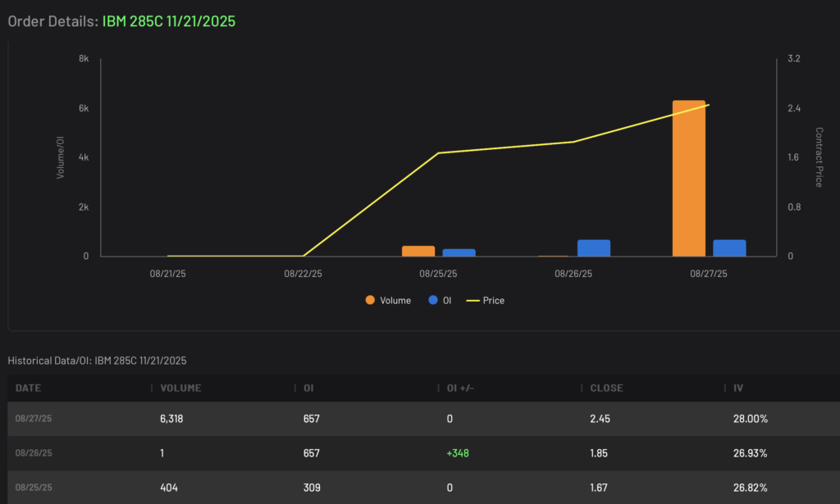
Task: Click close price 2.45
Action: click(600, 419)
